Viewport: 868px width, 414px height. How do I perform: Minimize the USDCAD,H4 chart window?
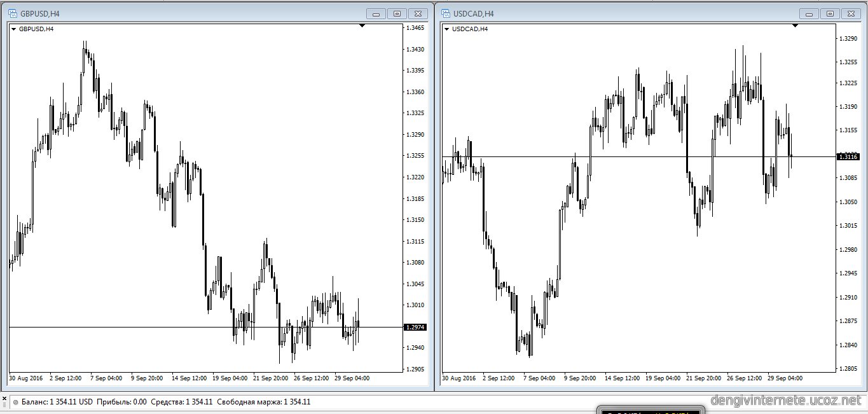[809, 13]
